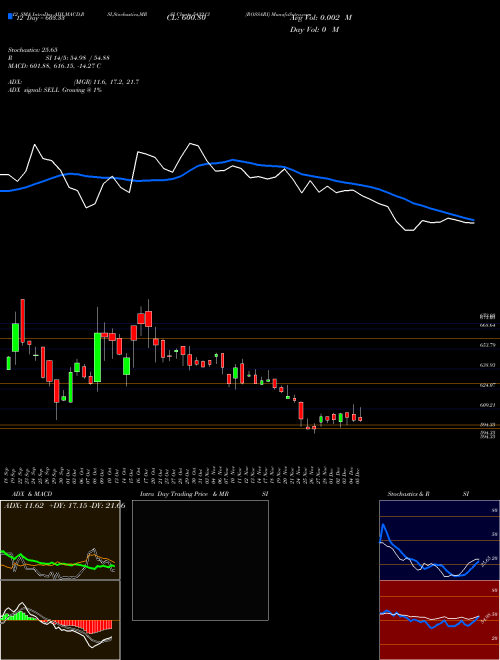Click the 653.79 price axis label
The height and width of the screenshot is (660, 500).
point(488,345)
